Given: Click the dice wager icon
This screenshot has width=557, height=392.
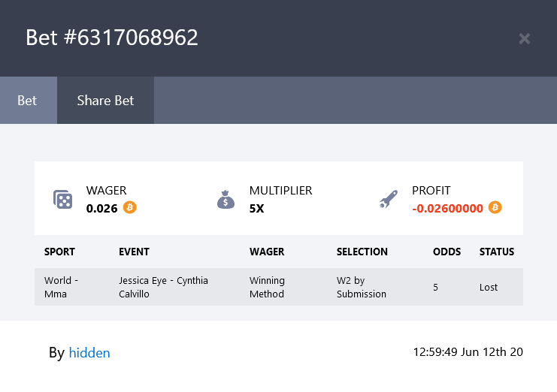Looking at the screenshot, I should coord(63,199).
